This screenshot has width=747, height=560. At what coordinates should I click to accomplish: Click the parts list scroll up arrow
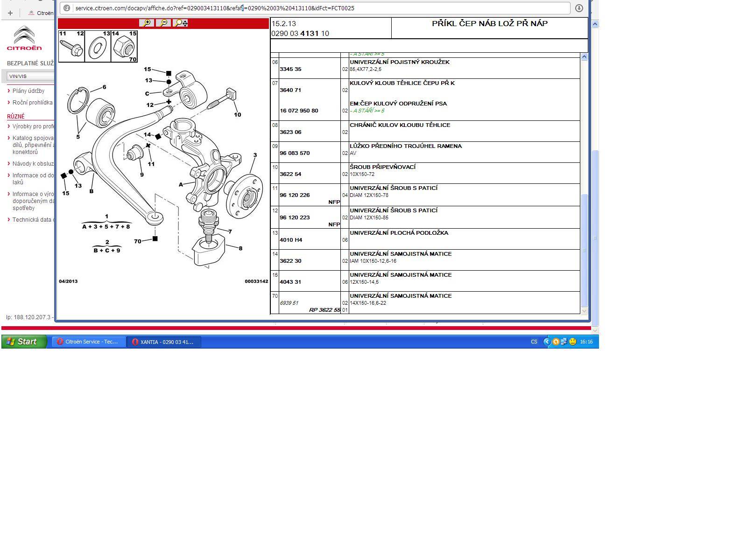point(584,56)
